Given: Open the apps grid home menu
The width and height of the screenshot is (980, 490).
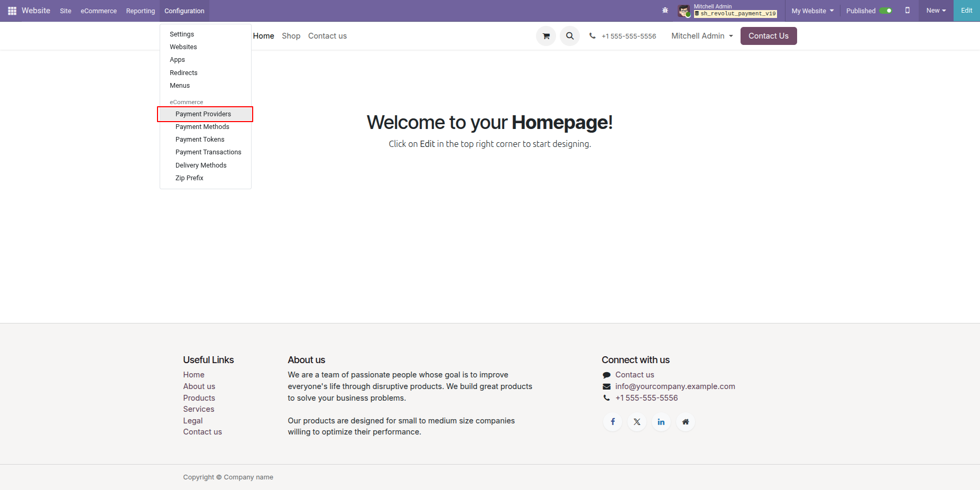Looking at the screenshot, I should pos(12,11).
